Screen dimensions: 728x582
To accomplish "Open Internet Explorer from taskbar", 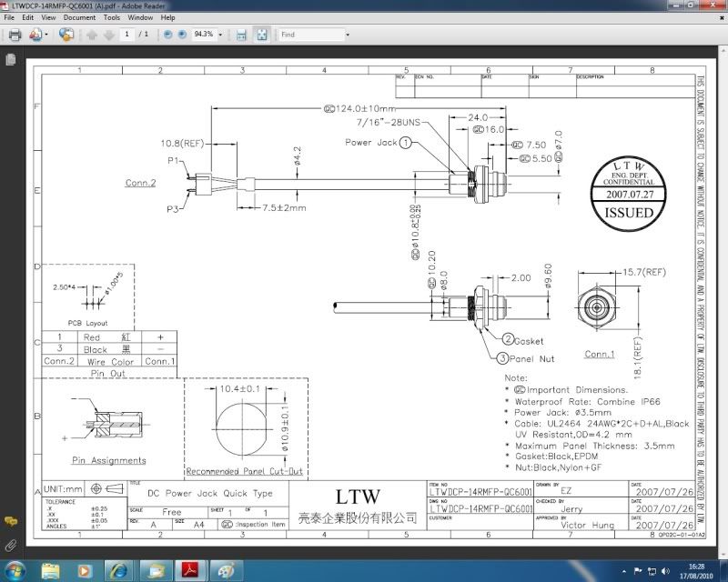I will pos(119,570).
